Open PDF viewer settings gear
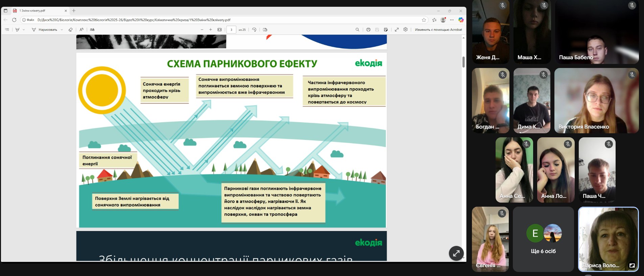The image size is (644, 276). click(x=405, y=30)
